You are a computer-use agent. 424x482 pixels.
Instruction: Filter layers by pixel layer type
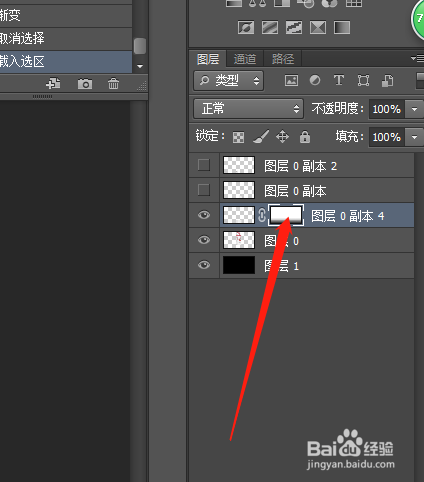(291, 80)
